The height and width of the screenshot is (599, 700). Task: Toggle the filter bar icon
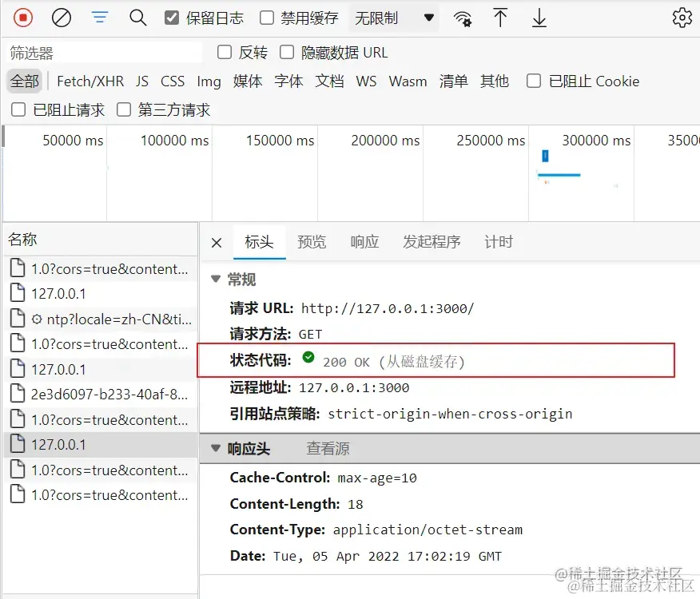tap(100, 18)
